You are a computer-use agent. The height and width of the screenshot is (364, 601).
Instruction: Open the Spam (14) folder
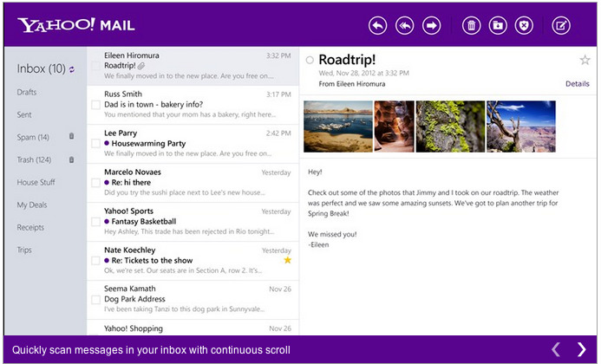(x=33, y=137)
